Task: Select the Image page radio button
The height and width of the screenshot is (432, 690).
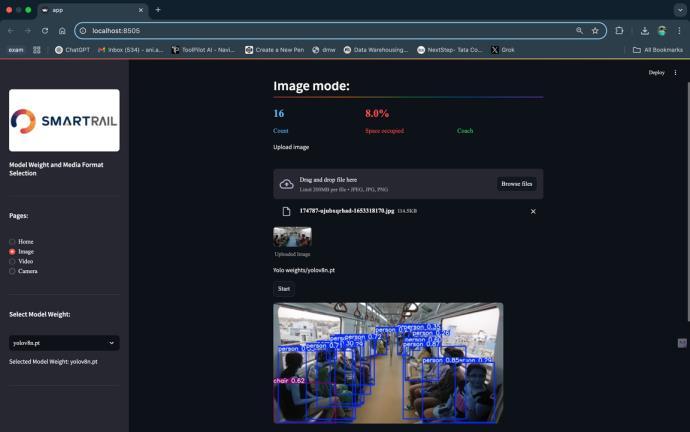Action: tap(12, 252)
